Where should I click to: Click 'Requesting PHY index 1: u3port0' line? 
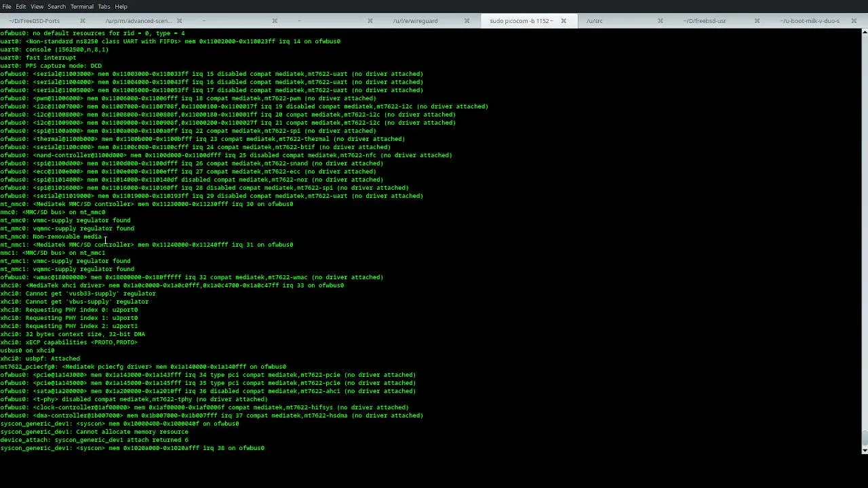(x=68, y=318)
